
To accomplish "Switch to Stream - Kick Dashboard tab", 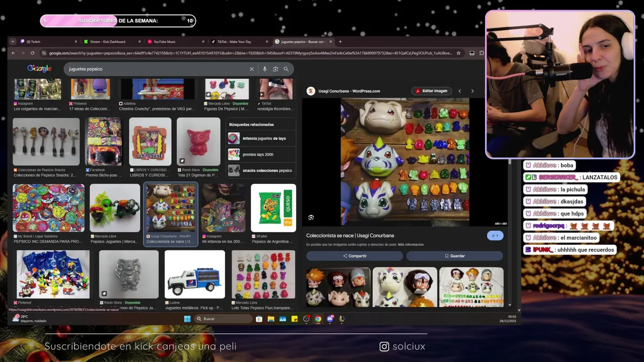I will (x=111, y=42).
